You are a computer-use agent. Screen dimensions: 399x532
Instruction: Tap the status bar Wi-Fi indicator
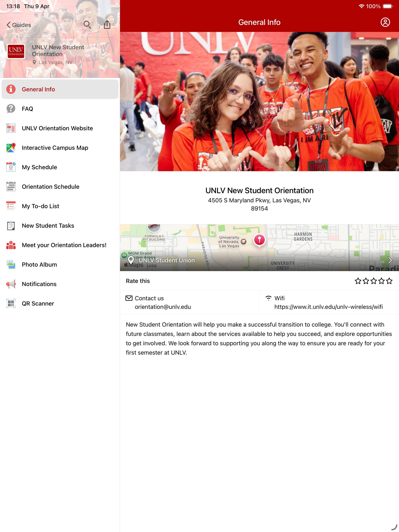tap(361, 6)
